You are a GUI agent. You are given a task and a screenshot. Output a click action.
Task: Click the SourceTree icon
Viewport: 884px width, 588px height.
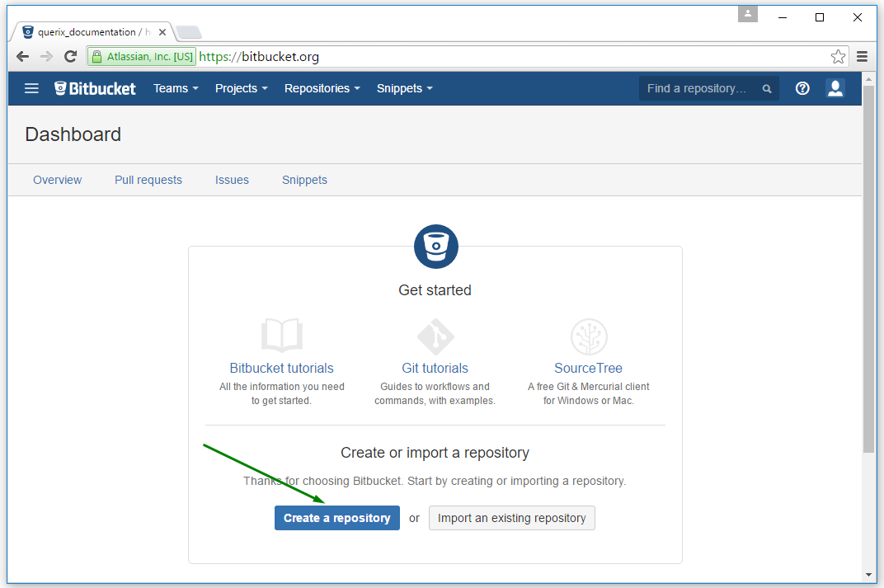589,337
